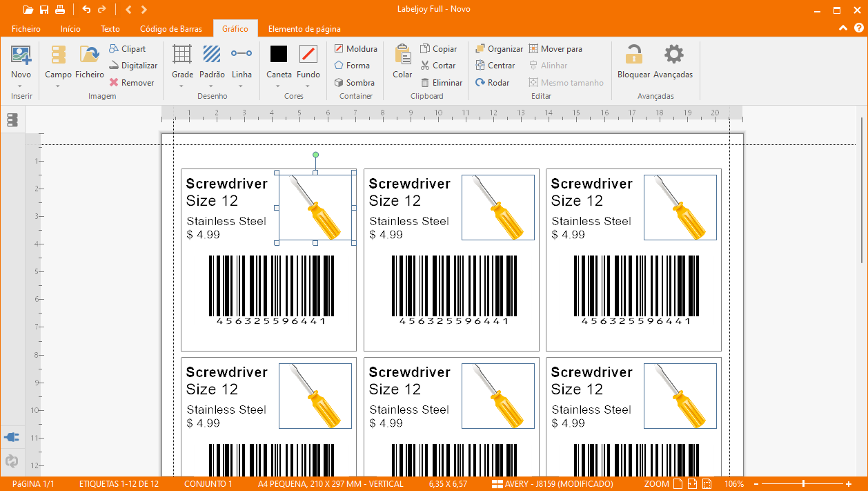Image resolution: width=868 pixels, height=491 pixels.
Task: Click the open file icon in title bar
Action: (x=28, y=10)
